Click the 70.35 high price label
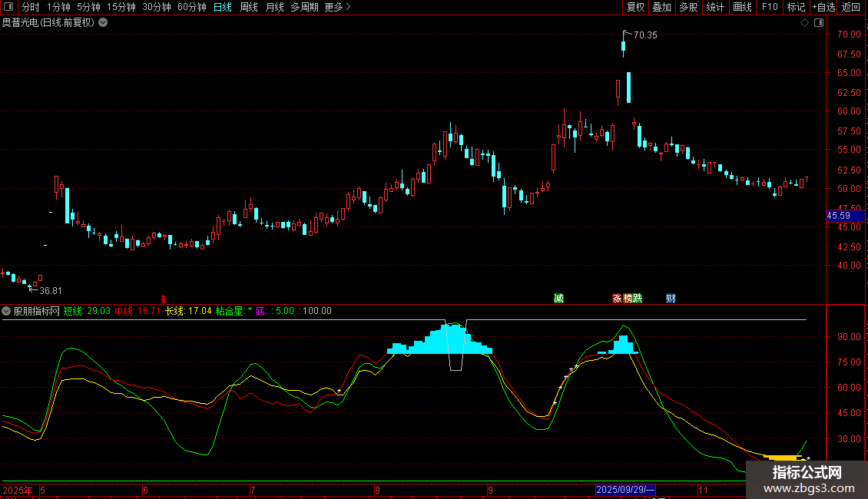The image size is (868, 499). 645,35
